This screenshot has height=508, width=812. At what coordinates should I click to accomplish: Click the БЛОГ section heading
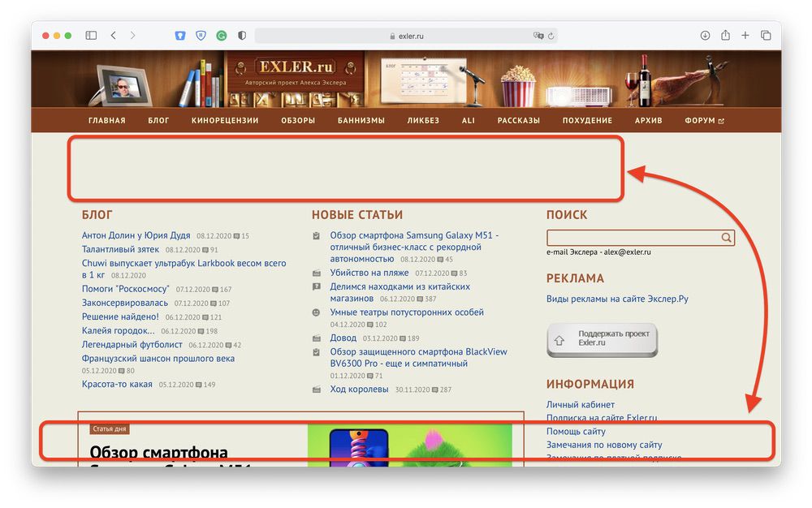click(97, 215)
